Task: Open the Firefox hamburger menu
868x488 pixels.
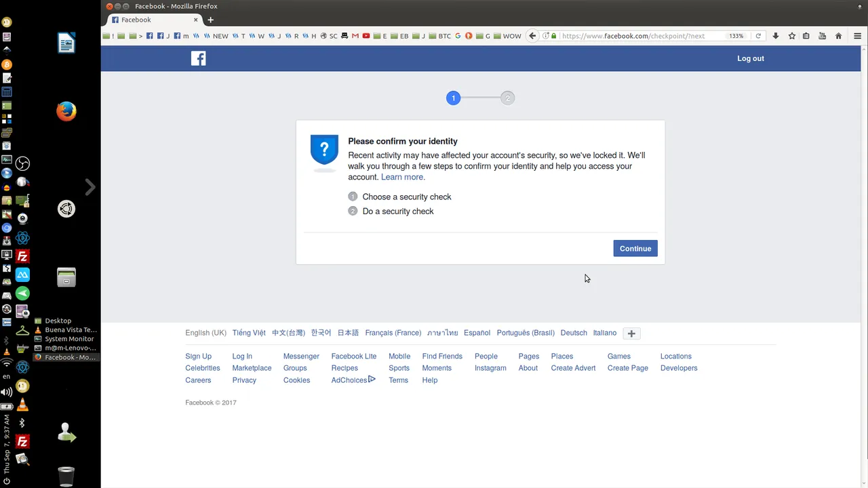Action: [x=857, y=36]
